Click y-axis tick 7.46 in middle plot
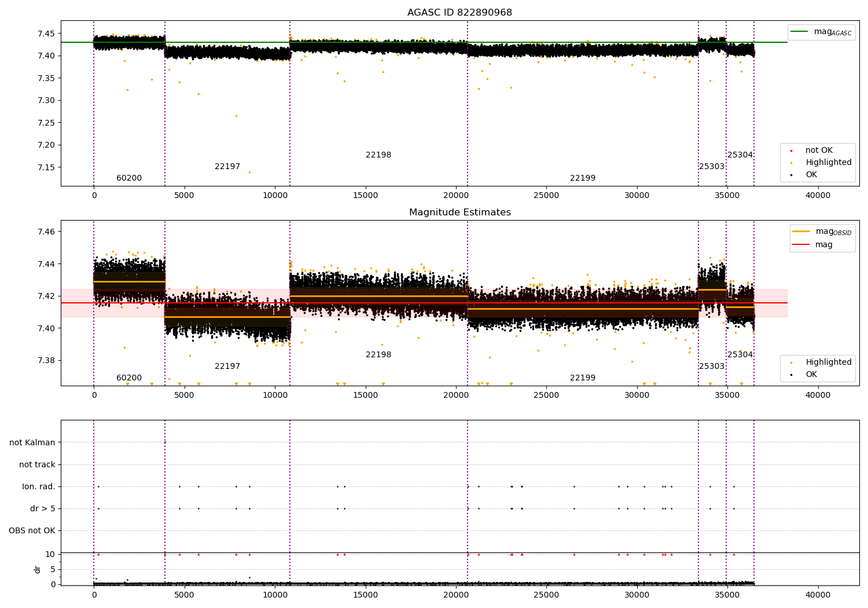This screenshot has height=608, width=868. 46,232
